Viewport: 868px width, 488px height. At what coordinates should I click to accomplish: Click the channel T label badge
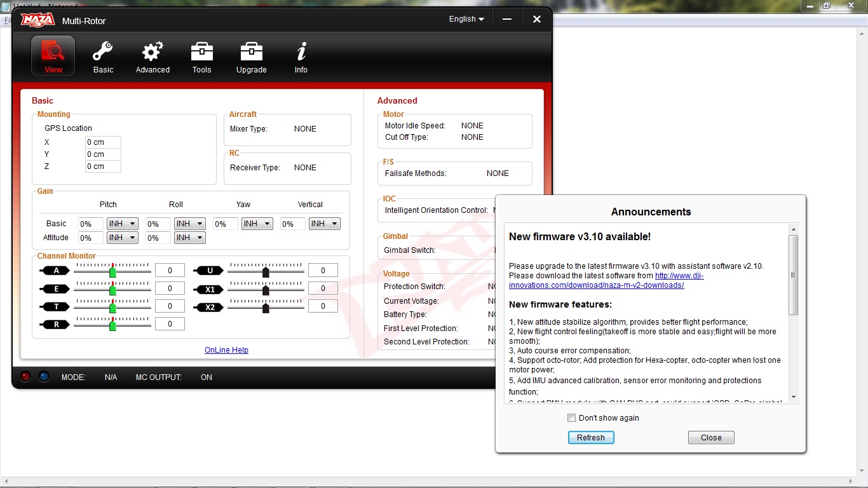tap(55, 306)
